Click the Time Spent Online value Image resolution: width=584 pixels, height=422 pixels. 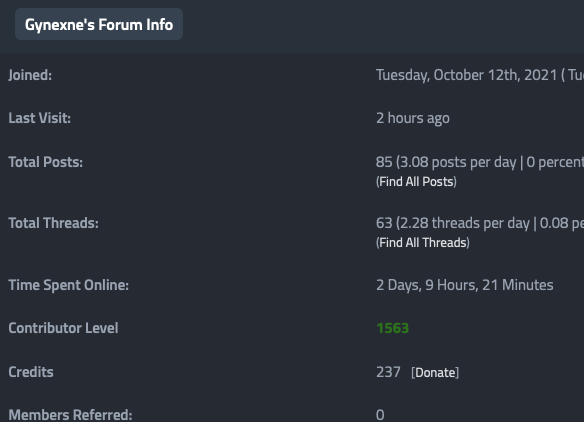tap(464, 285)
